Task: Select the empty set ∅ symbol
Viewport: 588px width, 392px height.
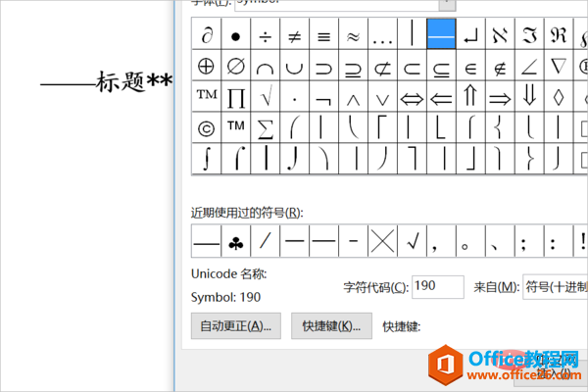Action: tap(236, 67)
